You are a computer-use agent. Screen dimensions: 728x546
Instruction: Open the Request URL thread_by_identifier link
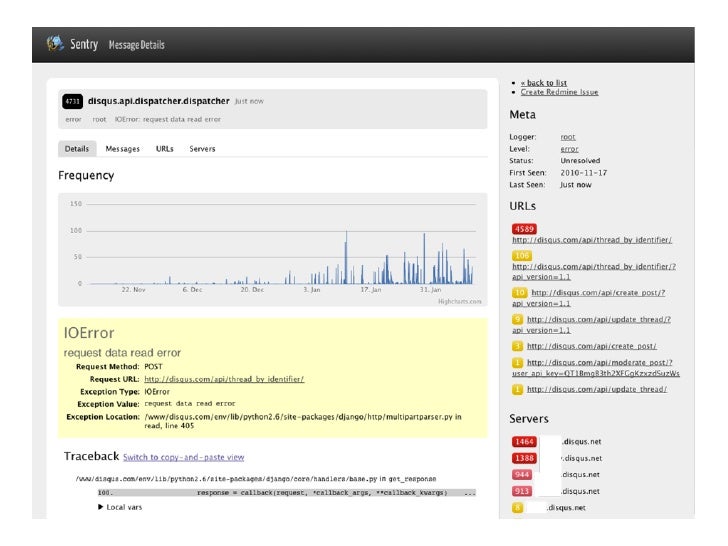click(224, 379)
